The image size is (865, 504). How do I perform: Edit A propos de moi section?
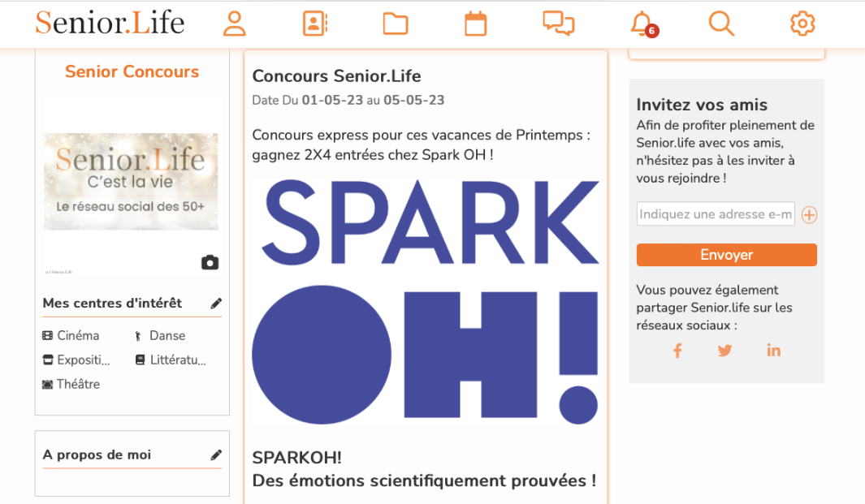[x=216, y=455]
